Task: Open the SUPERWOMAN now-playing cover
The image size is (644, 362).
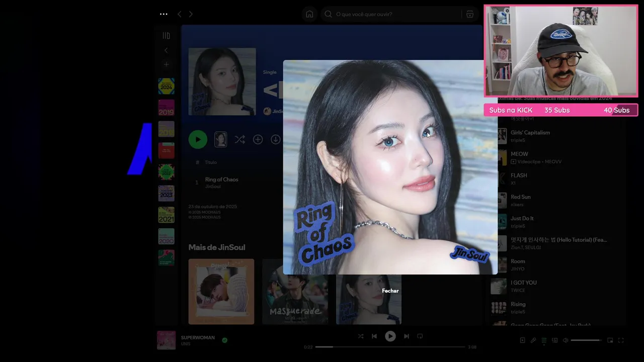Action: [x=167, y=340]
